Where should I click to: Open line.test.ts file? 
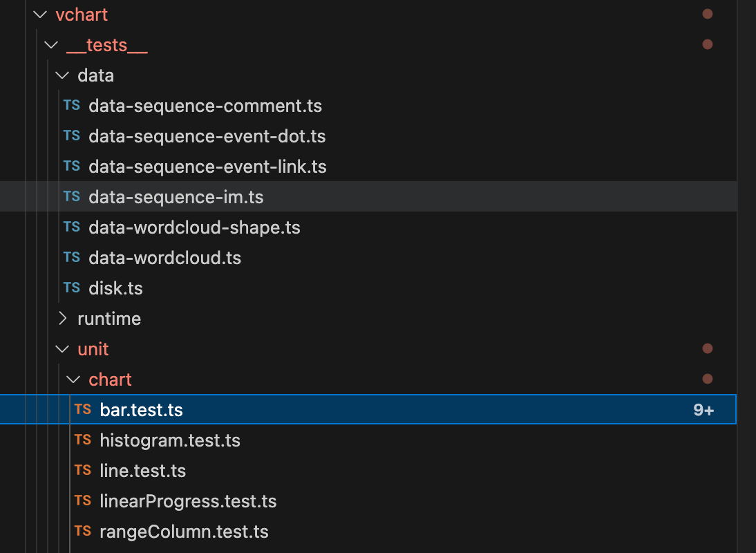point(368,471)
